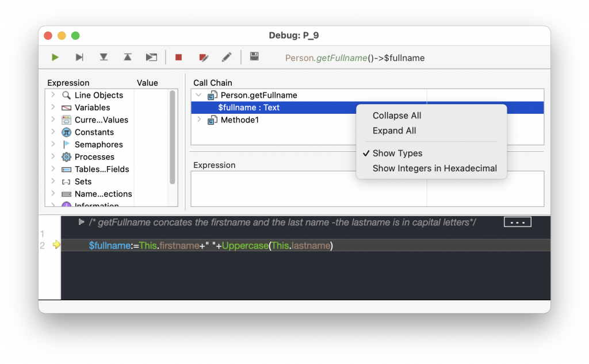Click the ellipsis button in code pane
The height and width of the screenshot is (364, 589).
pos(517,223)
